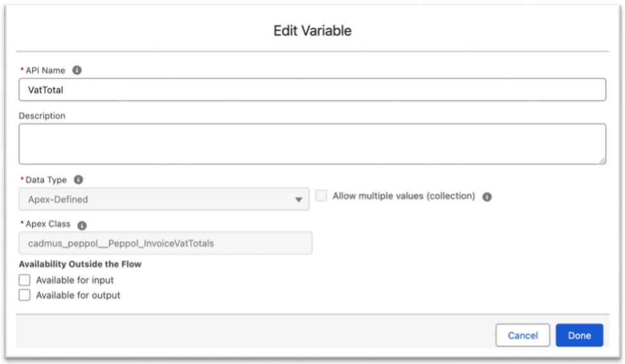The height and width of the screenshot is (364, 625).
Task: Focus the empty Description text area
Action: click(312, 144)
